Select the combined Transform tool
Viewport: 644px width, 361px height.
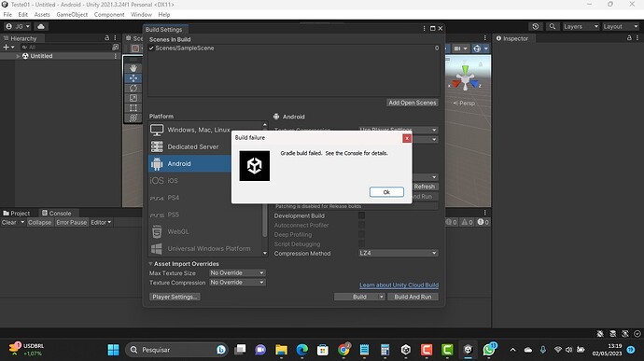(x=133, y=118)
